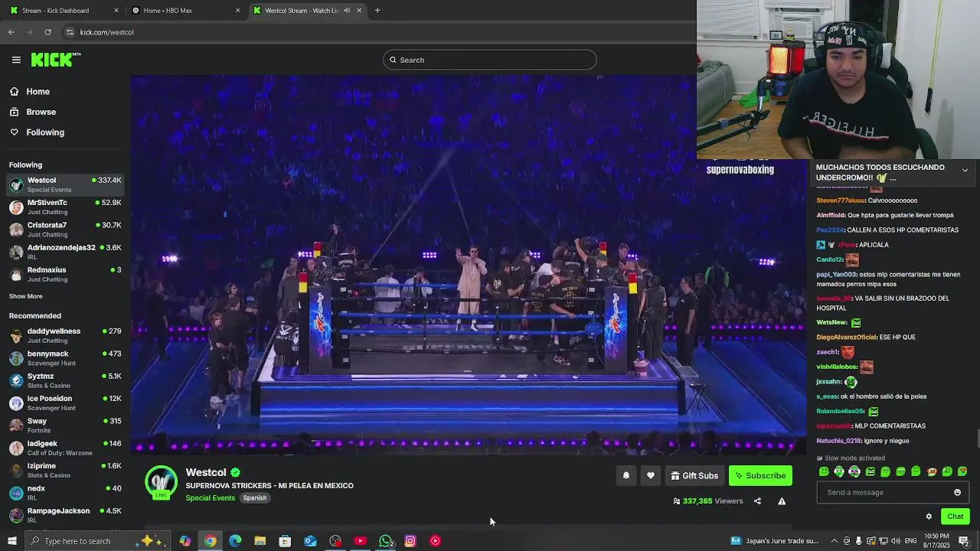Insert the last Kick emote in row

[x=962, y=471]
